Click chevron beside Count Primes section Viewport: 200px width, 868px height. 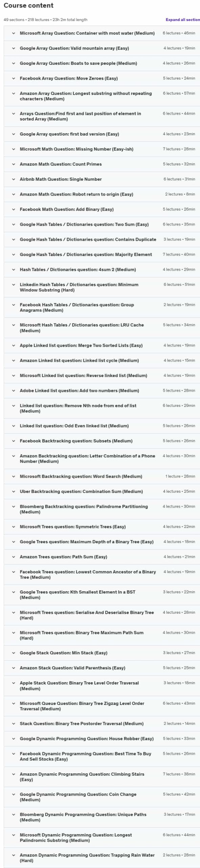14,164
